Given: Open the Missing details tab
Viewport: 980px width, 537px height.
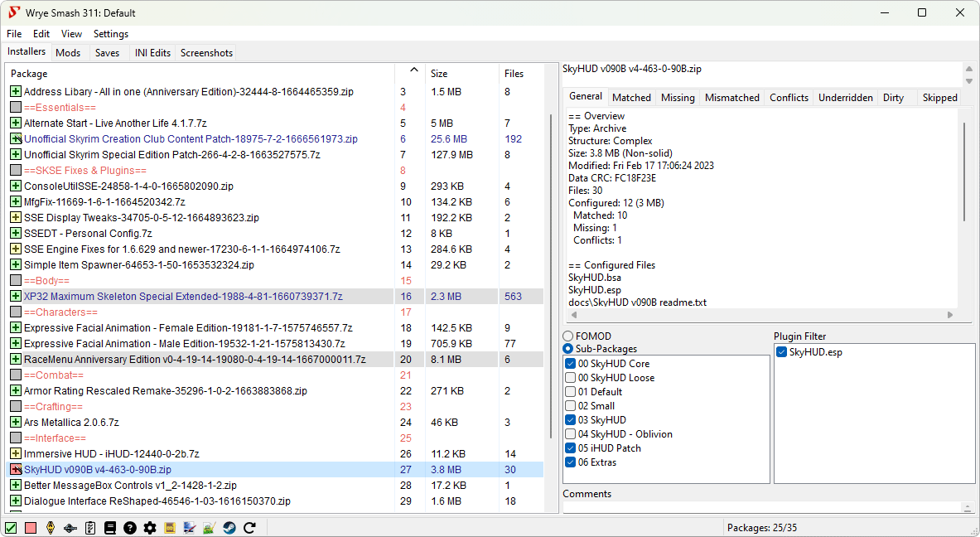Looking at the screenshot, I should point(678,98).
